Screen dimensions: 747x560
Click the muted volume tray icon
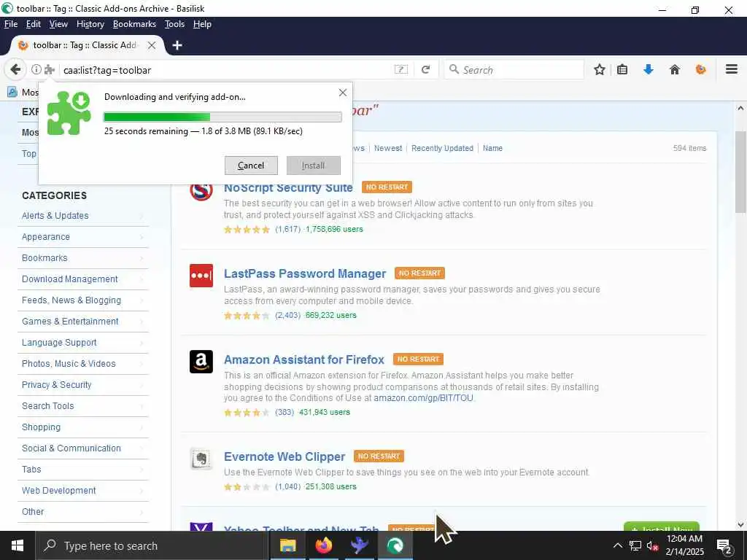[652, 545]
